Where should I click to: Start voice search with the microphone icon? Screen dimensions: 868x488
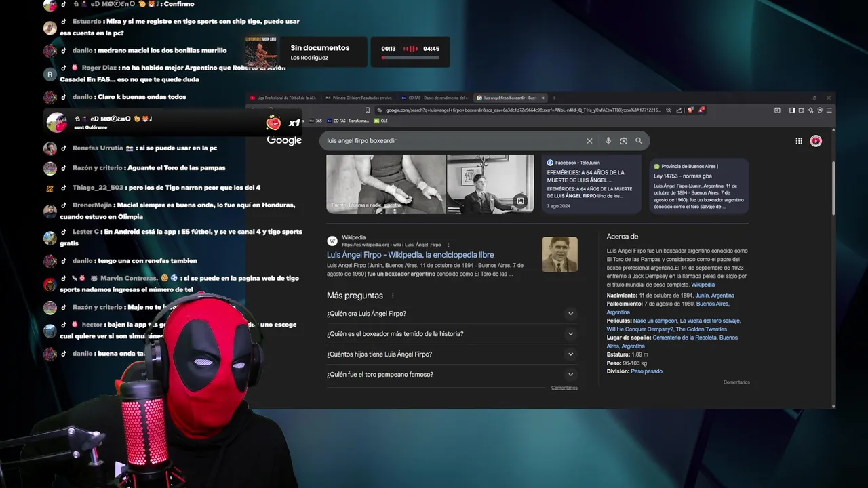tap(608, 141)
